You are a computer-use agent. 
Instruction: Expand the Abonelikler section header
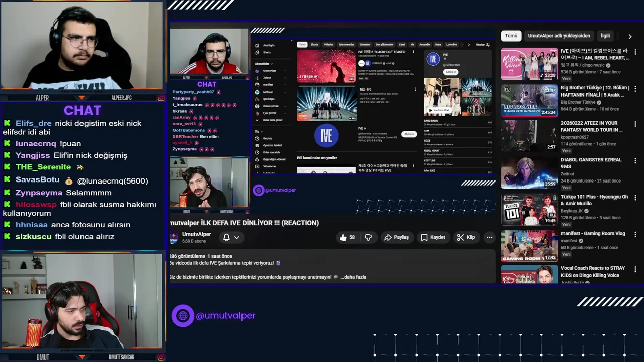264,64
